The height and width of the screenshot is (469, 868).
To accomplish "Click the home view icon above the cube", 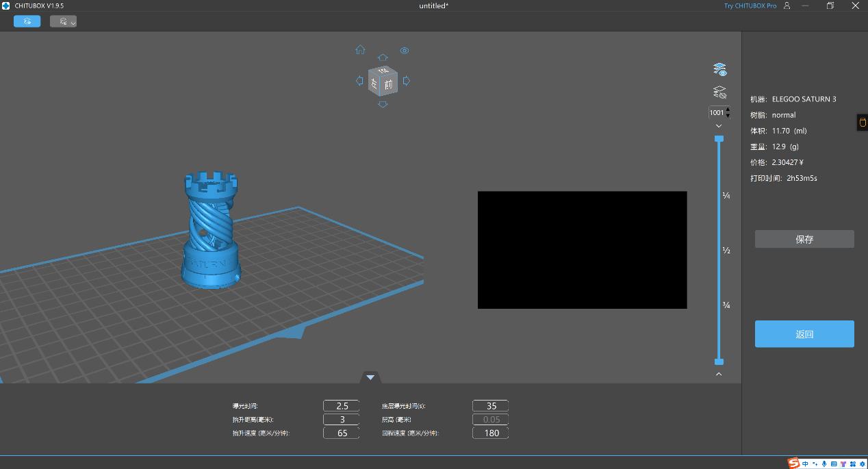I will click(x=360, y=50).
